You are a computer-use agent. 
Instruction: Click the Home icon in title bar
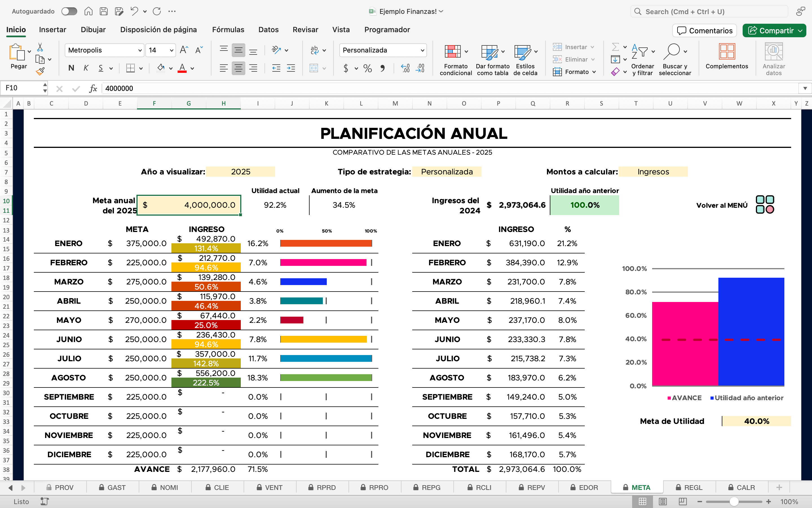[x=88, y=11]
